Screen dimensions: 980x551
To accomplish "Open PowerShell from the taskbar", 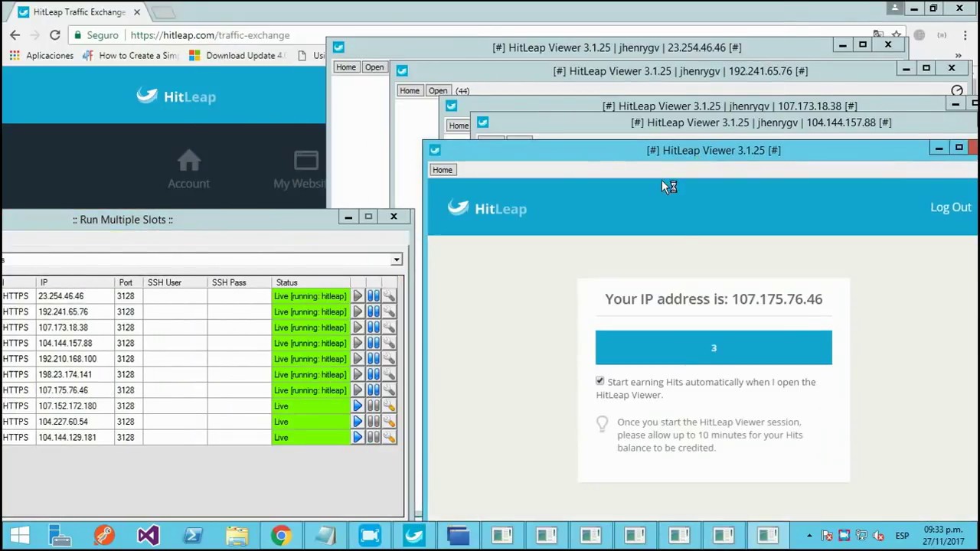I will [x=192, y=536].
